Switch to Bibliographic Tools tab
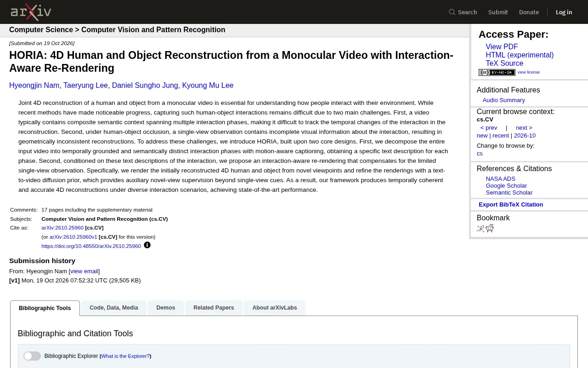Viewport: 588px width, 368px height. tap(45, 308)
